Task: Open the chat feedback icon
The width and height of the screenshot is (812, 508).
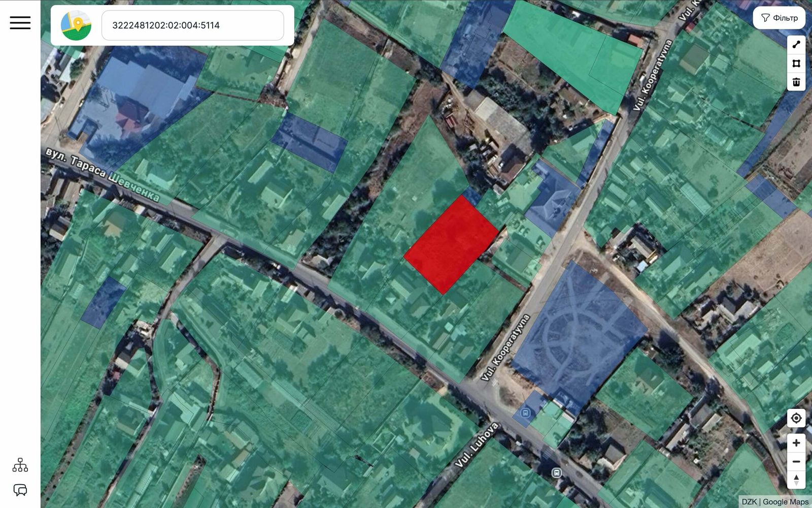Action: [20, 490]
